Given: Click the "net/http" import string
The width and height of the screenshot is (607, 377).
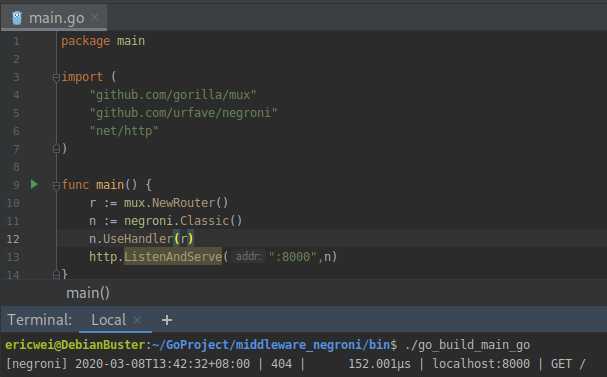Looking at the screenshot, I should coord(124,131).
